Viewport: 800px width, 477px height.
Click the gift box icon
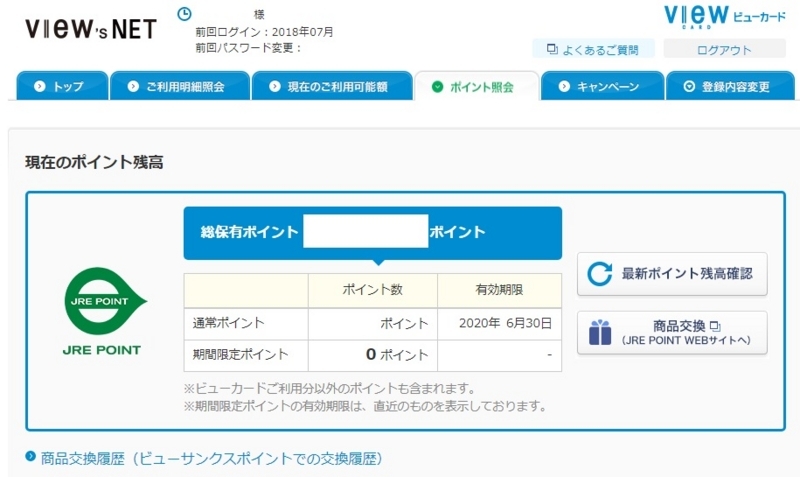599,333
